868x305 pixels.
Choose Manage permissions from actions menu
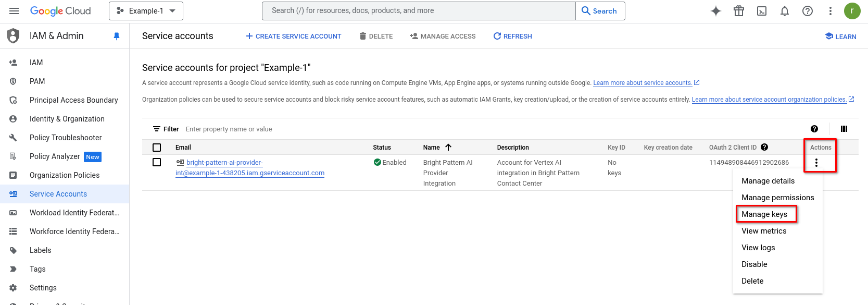click(x=778, y=198)
